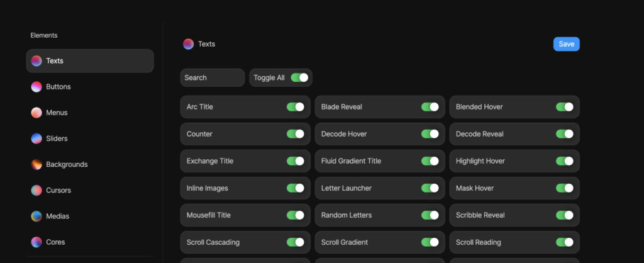644x263 pixels.
Task: Turn off the Arc Title toggle
Action: coord(296,107)
